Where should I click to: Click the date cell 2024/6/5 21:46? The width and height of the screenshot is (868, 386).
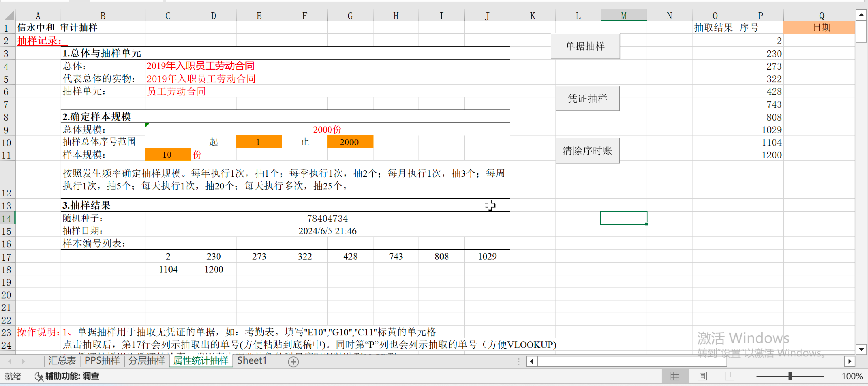click(x=327, y=231)
